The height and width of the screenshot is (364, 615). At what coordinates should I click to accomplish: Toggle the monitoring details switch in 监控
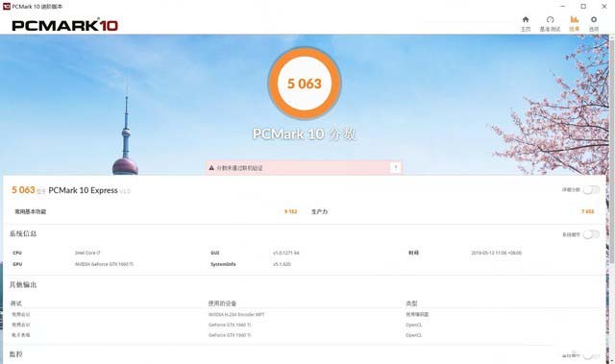click(591, 355)
